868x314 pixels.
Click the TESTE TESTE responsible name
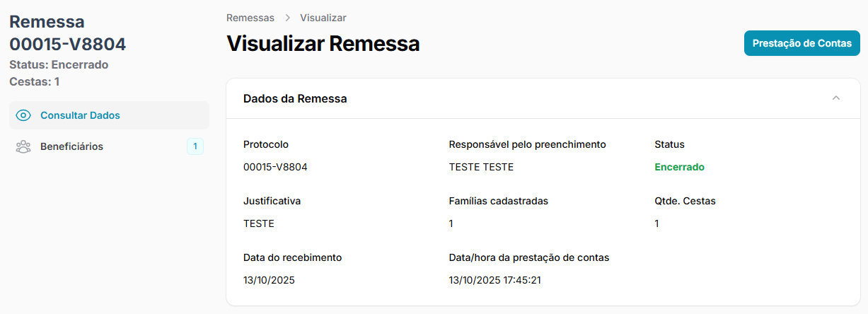[481, 168]
